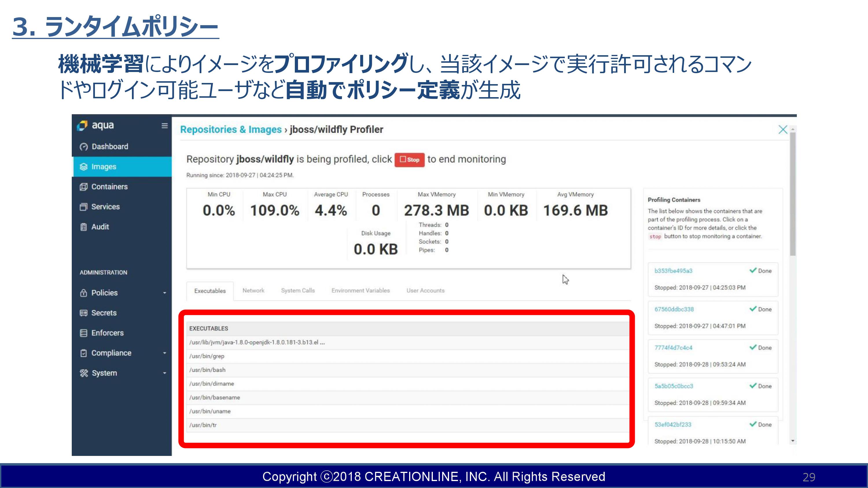Screen dimensions: 868x488
Task: Click the Avg VMemory value 169.6 MB
Action: point(575,210)
